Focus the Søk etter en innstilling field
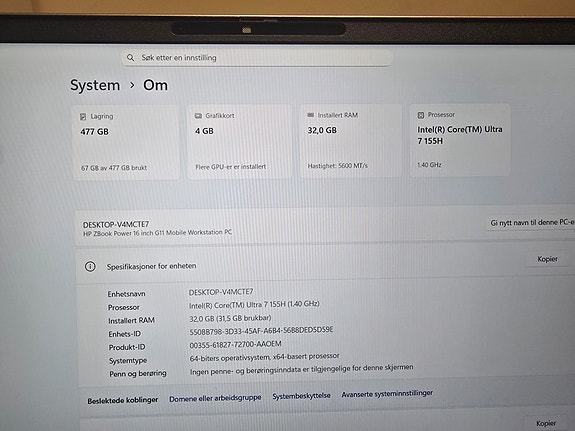The width and height of the screenshot is (575, 431). [x=257, y=58]
